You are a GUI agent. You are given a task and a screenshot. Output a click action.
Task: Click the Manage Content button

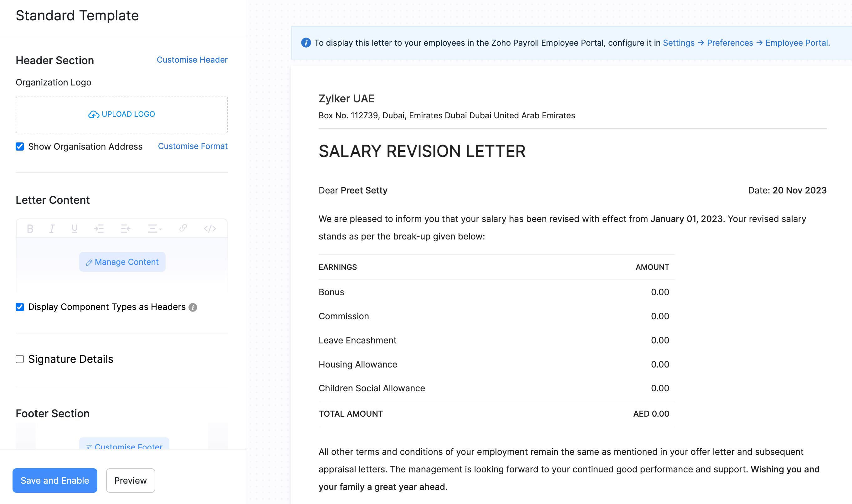[122, 262]
